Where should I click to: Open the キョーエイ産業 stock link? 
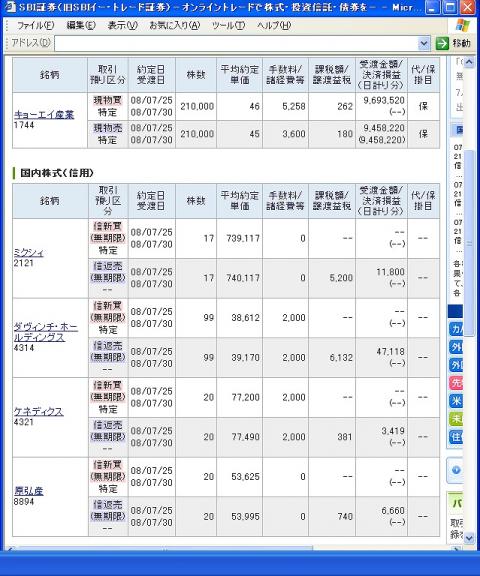point(44,115)
